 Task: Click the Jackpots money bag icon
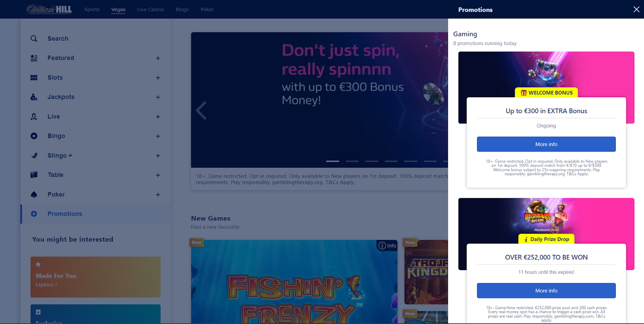[x=34, y=97]
